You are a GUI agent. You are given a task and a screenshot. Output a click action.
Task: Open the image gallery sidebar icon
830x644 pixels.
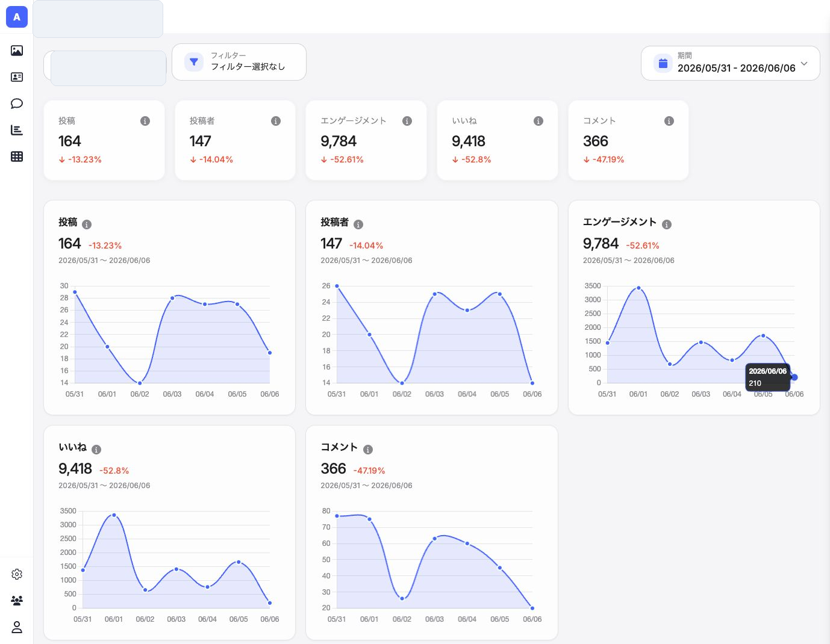pos(17,51)
